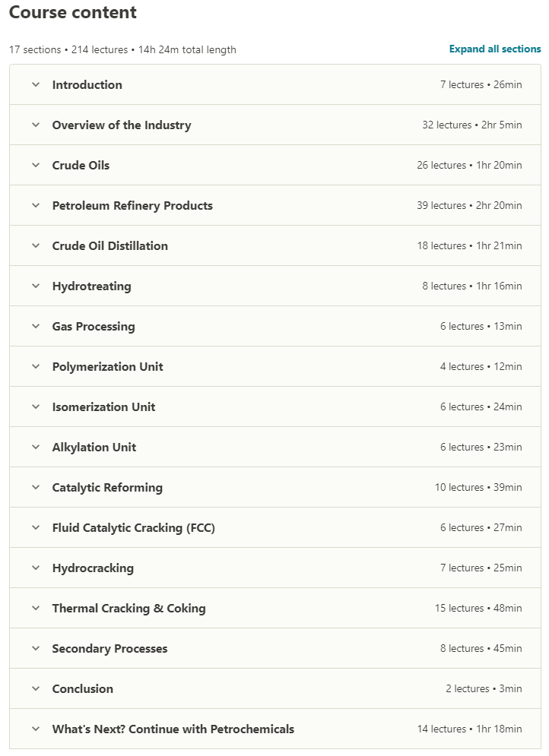This screenshot has width=549, height=756.
Task: Open Secondary Processes section chevron
Action: click(x=35, y=649)
